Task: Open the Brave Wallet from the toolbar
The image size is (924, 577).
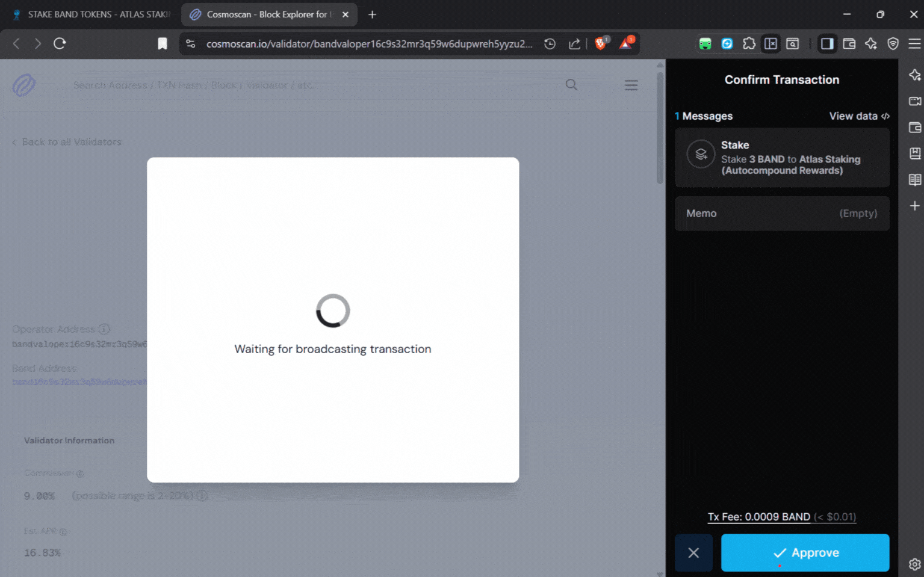Action: [849, 43]
